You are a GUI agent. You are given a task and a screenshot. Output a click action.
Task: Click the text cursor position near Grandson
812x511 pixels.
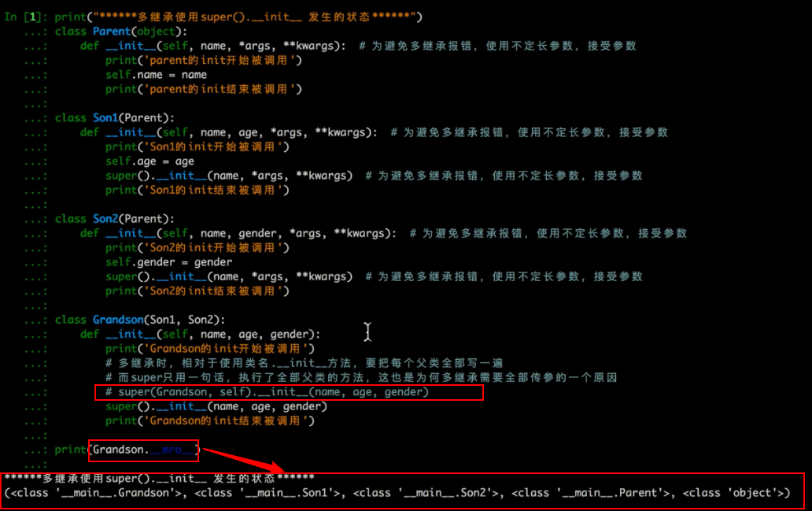(367, 331)
